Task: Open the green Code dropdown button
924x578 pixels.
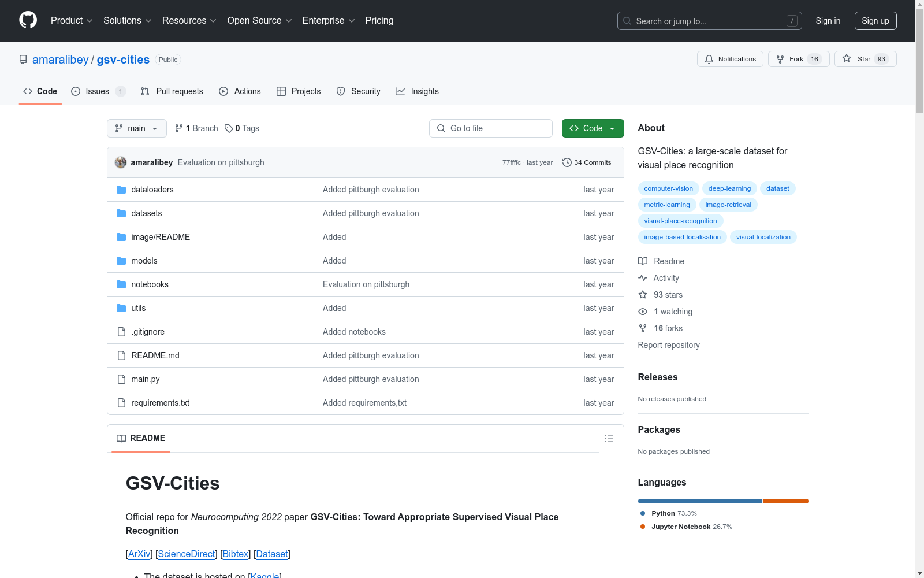Action: pos(593,128)
